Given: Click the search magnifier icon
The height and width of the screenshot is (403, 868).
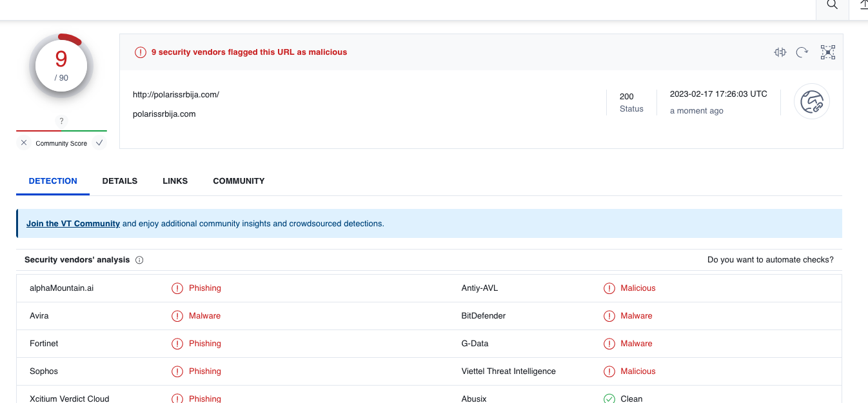Looking at the screenshot, I should click(x=833, y=5).
